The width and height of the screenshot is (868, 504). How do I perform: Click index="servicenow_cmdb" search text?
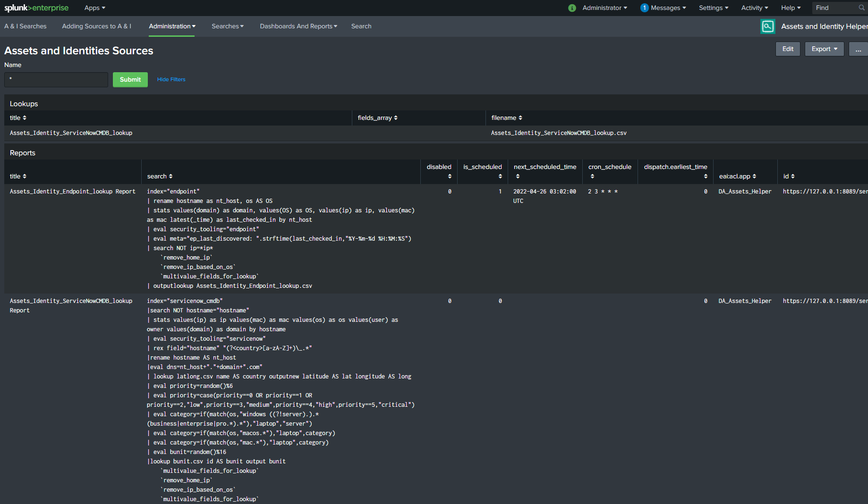pos(184,301)
